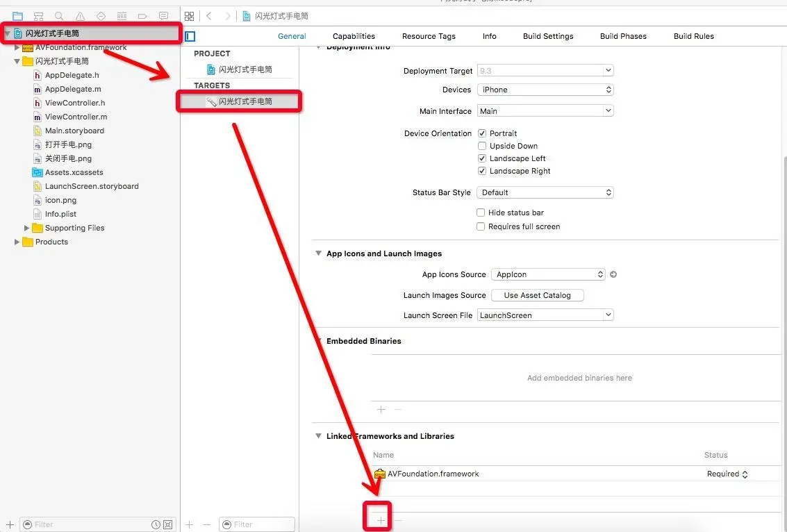Select the target under TARGETS
Viewport: 787px width, 532px height.
tap(240, 101)
